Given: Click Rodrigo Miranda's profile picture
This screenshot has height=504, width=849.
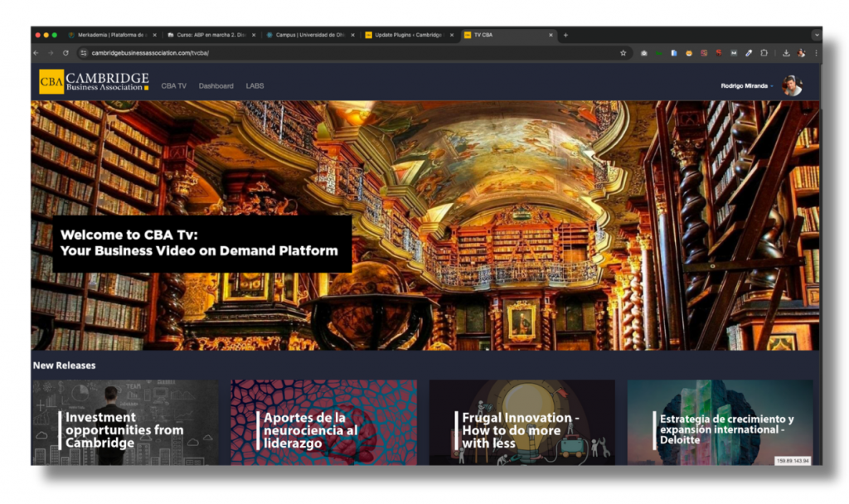Looking at the screenshot, I should pyautogui.click(x=792, y=86).
